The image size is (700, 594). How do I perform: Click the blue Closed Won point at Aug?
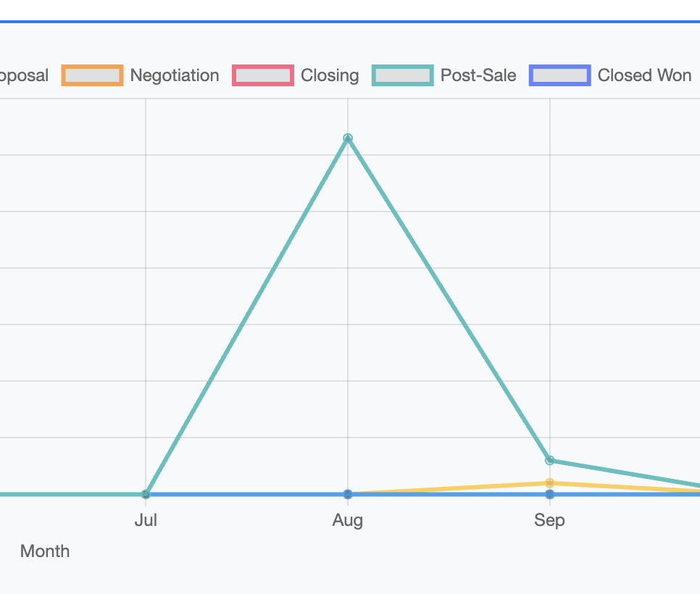point(348,494)
